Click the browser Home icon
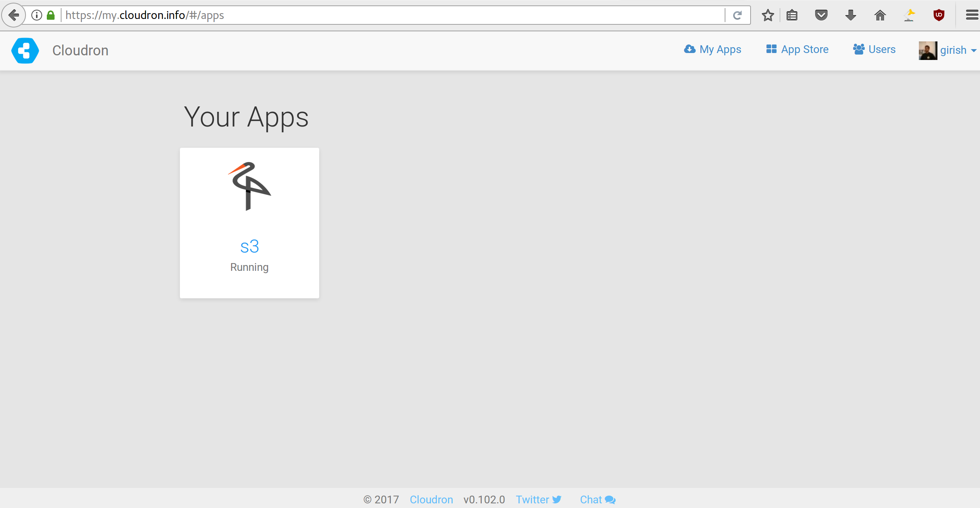The height and width of the screenshot is (508, 980). pyautogui.click(x=880, y=15)
